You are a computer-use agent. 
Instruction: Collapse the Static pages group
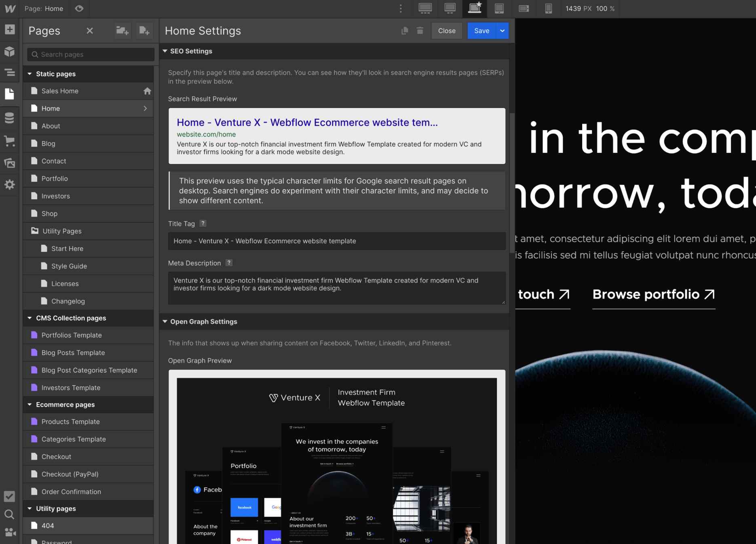click(x=29, y=74)
